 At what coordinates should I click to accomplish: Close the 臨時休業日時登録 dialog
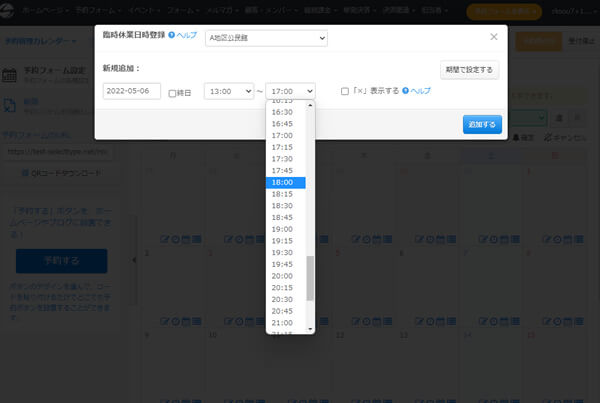[493, 37]
